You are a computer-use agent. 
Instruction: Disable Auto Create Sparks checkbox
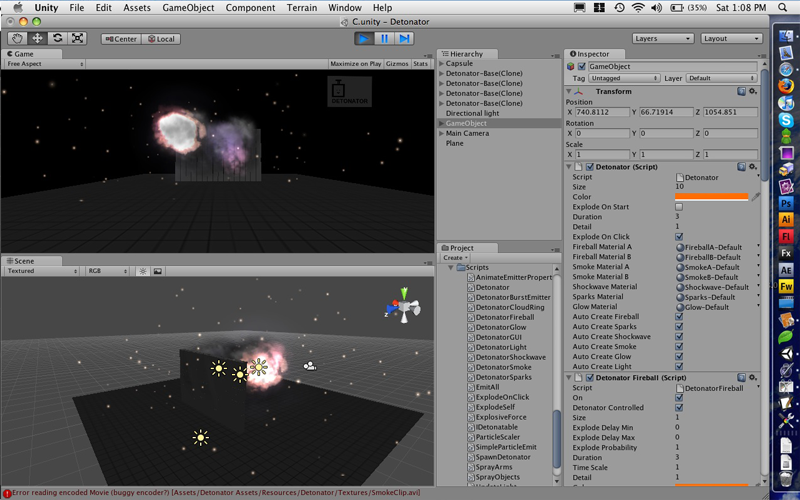click(679, 327)
